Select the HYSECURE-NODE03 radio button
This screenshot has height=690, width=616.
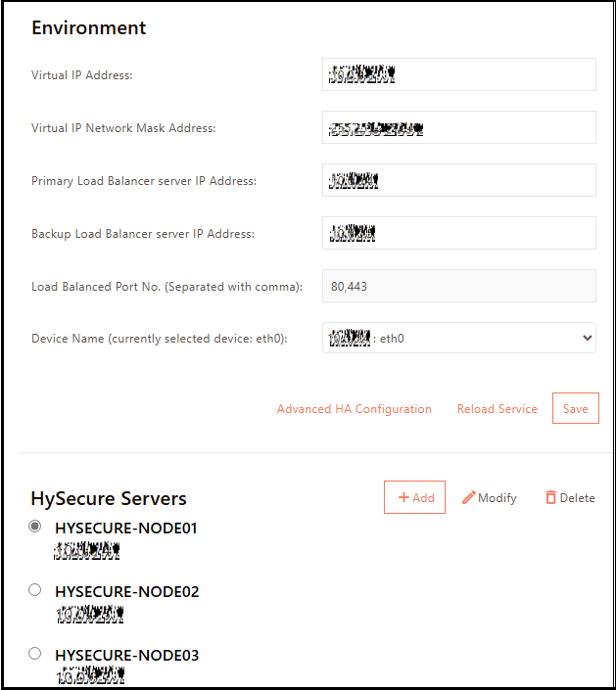coord(35,653)
